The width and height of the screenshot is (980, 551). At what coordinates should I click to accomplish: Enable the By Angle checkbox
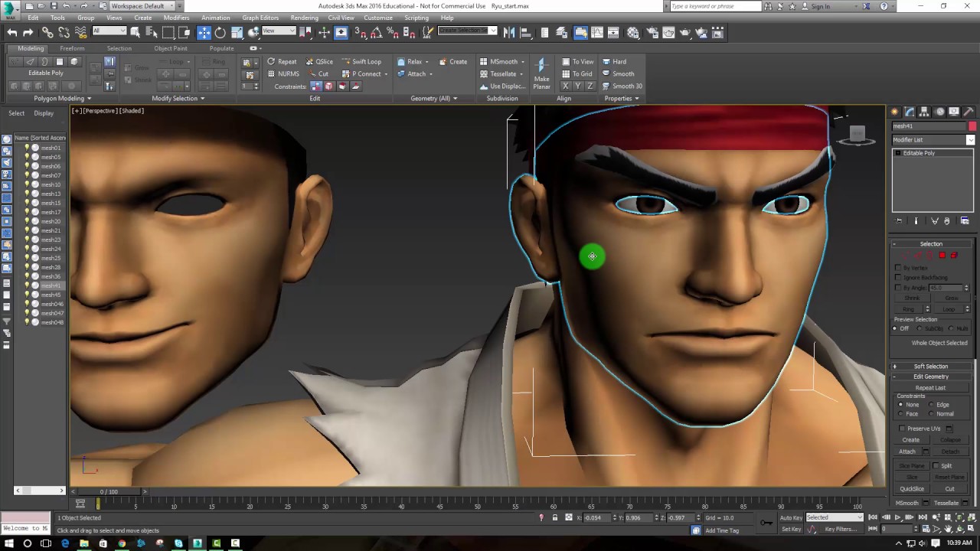[x=898, y=288]
